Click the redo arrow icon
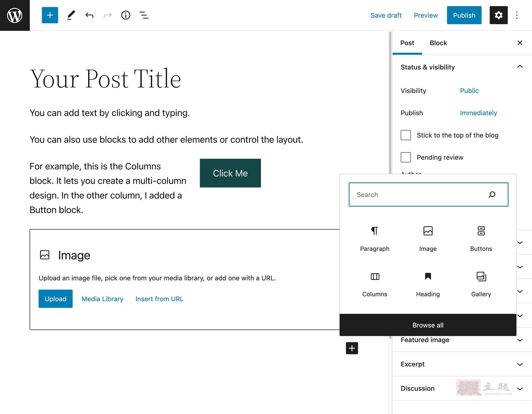Image resolution: width=532 pixels, height=414 pixels. point(108,15)
